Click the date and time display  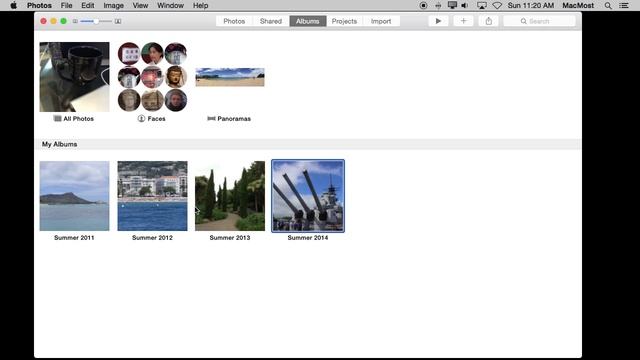pyautogui.click(x=531, y=5)
